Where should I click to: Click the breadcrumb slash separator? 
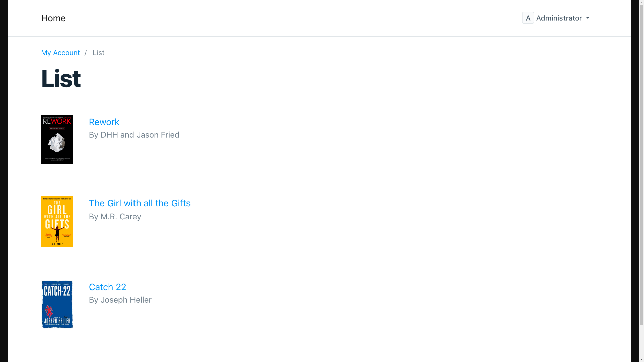coord(86,53)
